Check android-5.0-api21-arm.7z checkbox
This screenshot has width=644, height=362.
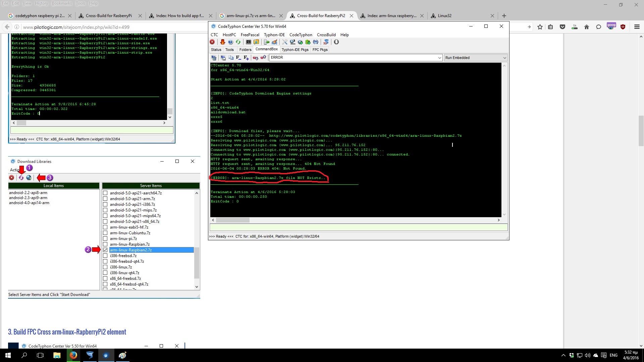[x=105, y=199]
